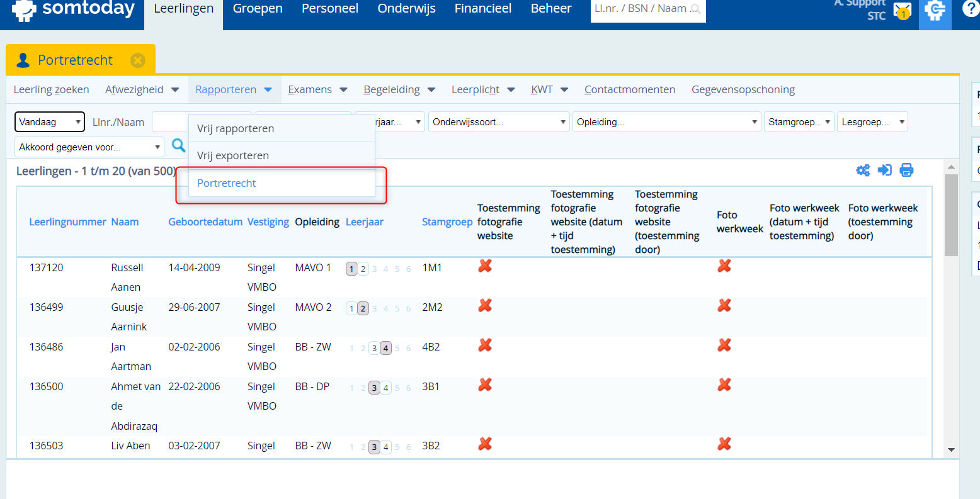Click the table scrollbar up arrow
980x499 pixels.
pos(951,167)
